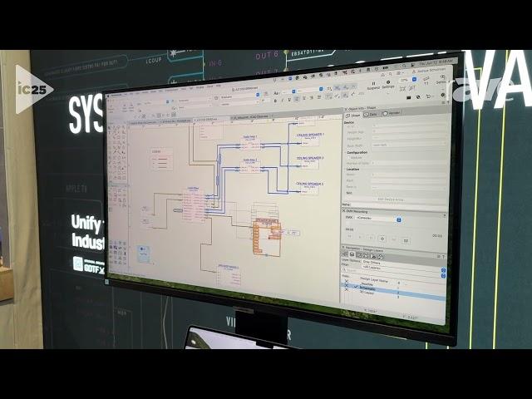Select the third icon in Navigation tab strip
Viewport: 532px width, 399px height.
click(360, 255)
